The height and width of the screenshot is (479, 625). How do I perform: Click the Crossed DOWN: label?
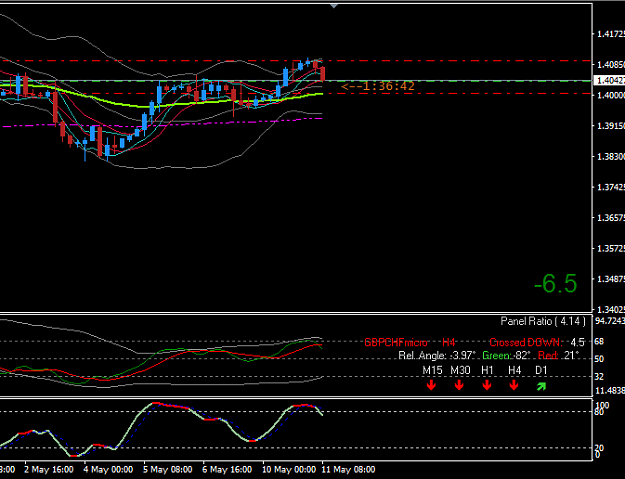point(526,342)
